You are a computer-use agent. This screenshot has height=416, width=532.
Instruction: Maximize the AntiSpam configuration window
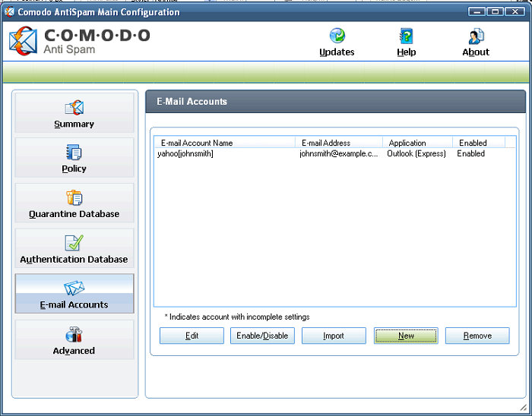click(495, 12)
